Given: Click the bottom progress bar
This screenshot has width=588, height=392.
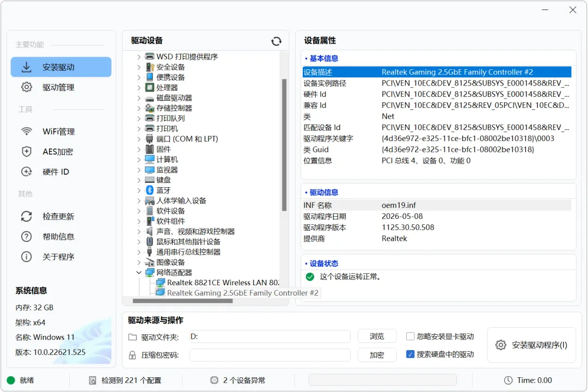Looking at the screenshot, I should coord(382,380).
